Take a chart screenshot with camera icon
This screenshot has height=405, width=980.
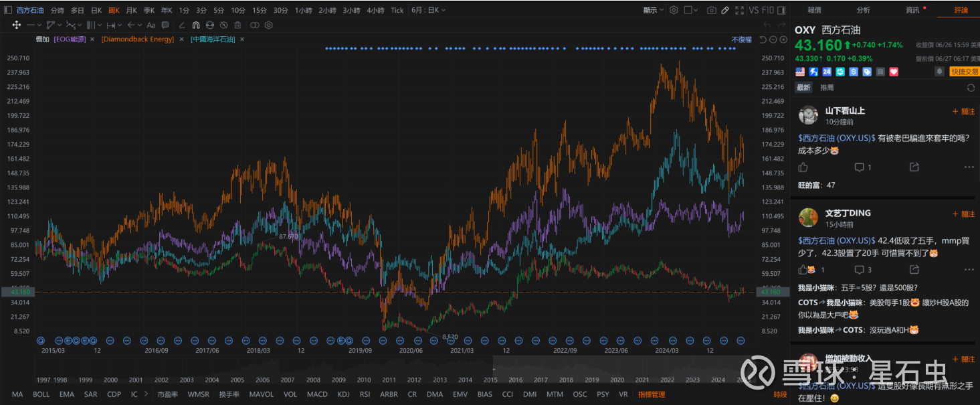(712, 10)
